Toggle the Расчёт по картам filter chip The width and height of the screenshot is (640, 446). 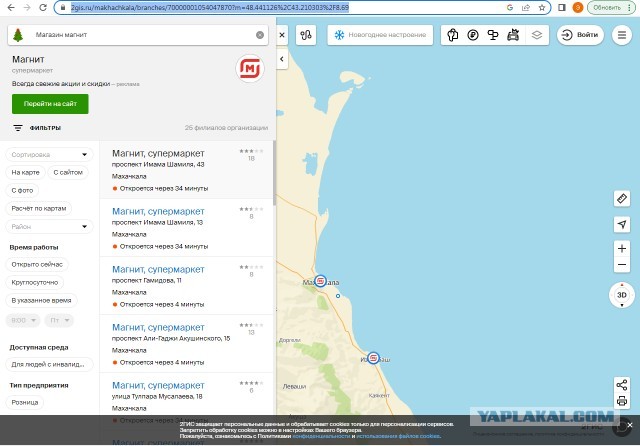click(39, 208)
